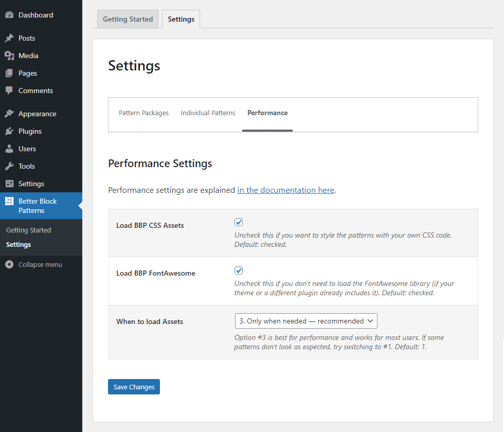504x432 pixels.
Task: Click the Save Changes button
Action: pos(134,387)
